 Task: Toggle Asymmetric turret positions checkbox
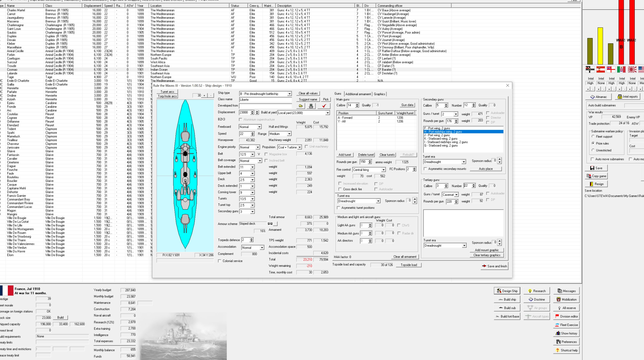click(x=339, y=208)
